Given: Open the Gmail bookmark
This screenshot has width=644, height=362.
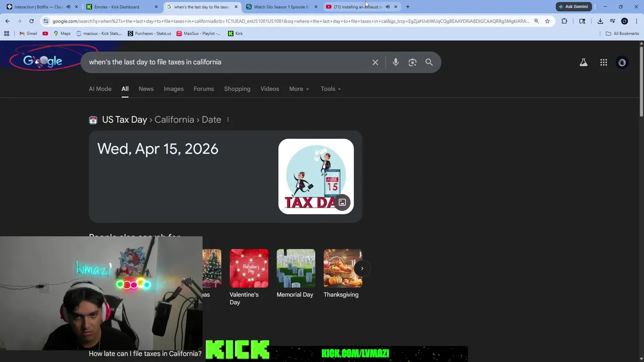Looking at the screenshot, I should [x=28, y=33].
